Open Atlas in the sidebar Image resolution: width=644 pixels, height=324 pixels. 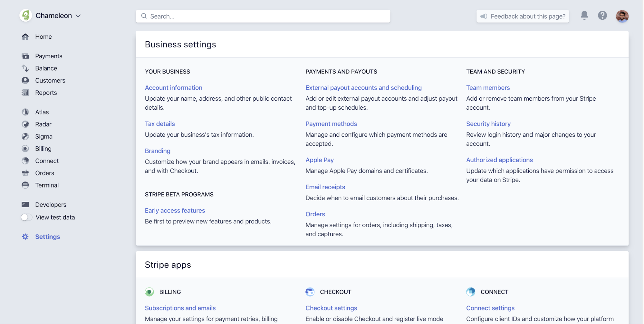click(42, 112)
